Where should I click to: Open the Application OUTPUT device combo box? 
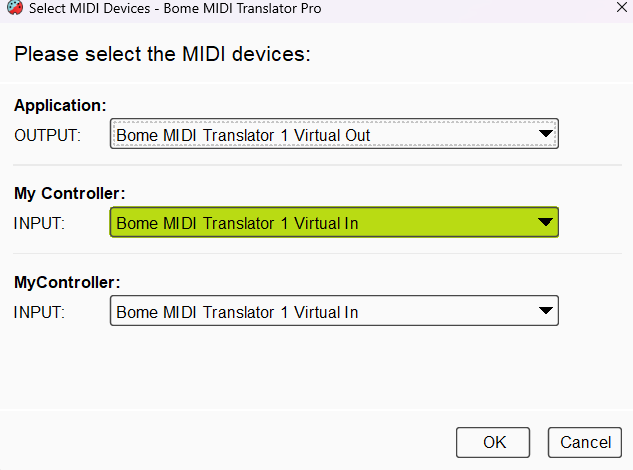click(x=320, y=134)
